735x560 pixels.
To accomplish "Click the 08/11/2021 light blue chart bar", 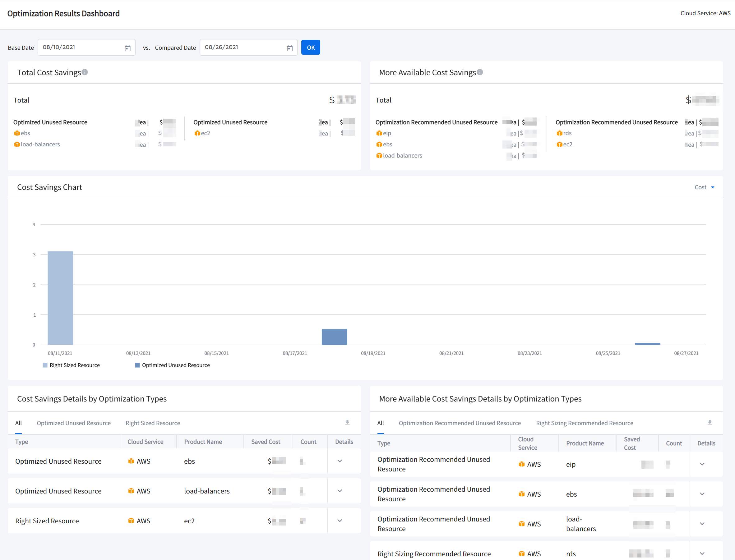I will (x=60, y=298).
